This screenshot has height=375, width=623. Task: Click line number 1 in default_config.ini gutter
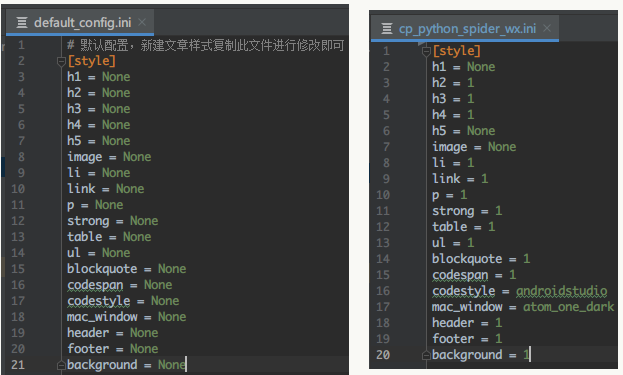tap(21, 45)
